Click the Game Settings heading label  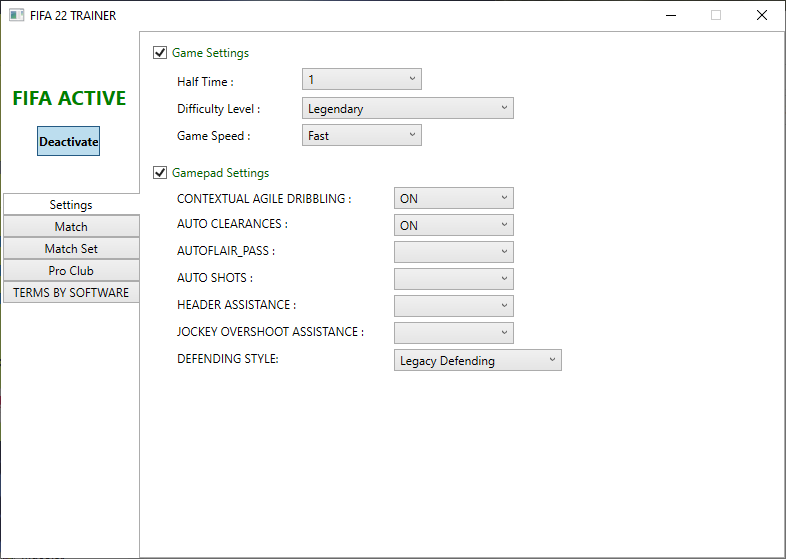pyautogui.click(x=211, y=53)
